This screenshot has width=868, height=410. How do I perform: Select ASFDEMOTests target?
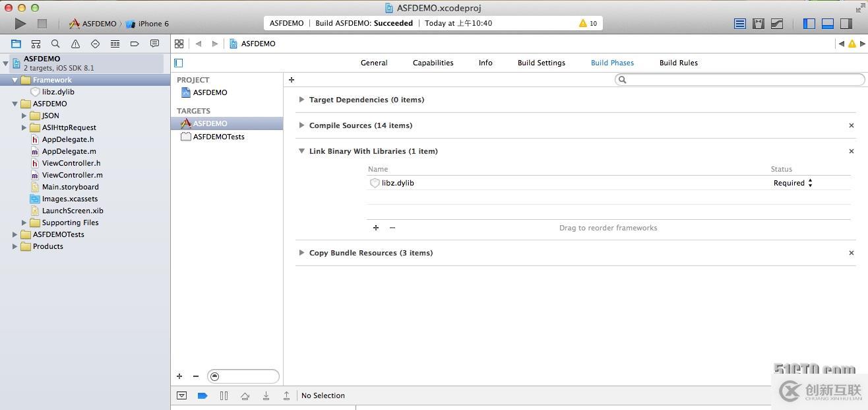(218, 137)
